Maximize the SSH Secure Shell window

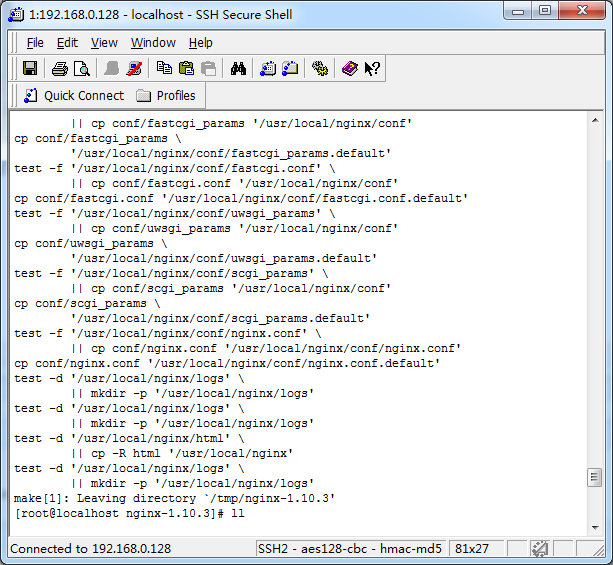click(545, 11)
